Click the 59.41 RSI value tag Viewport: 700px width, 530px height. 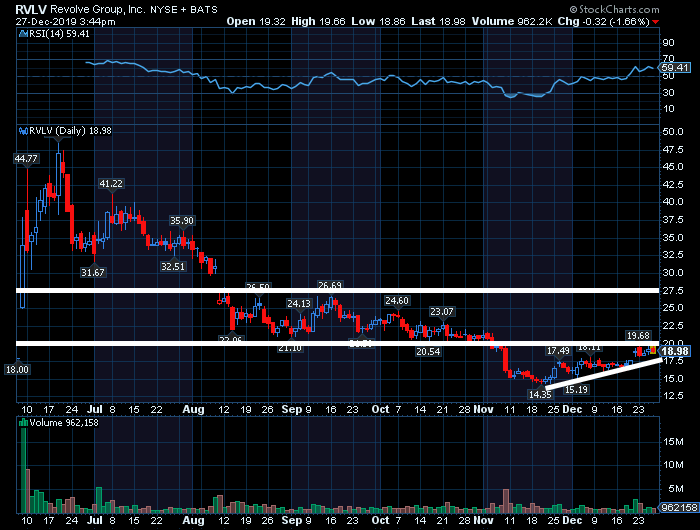click(x=675, y=68)
